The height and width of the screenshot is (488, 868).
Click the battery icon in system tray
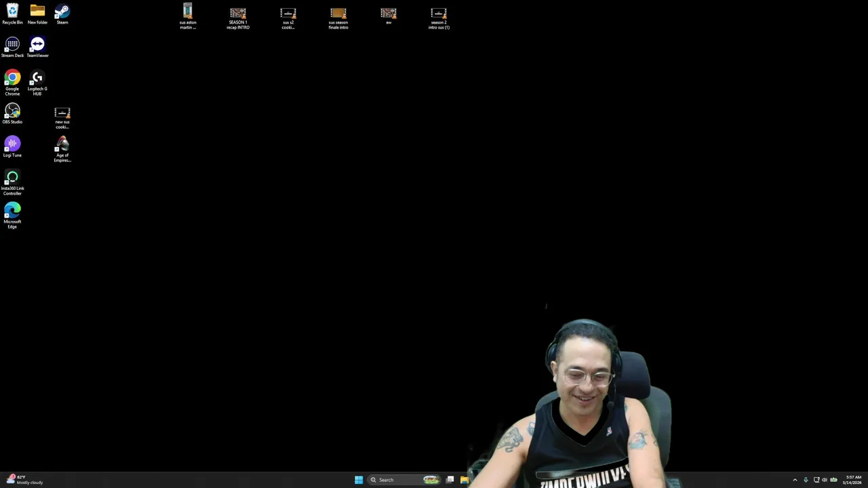833,480
